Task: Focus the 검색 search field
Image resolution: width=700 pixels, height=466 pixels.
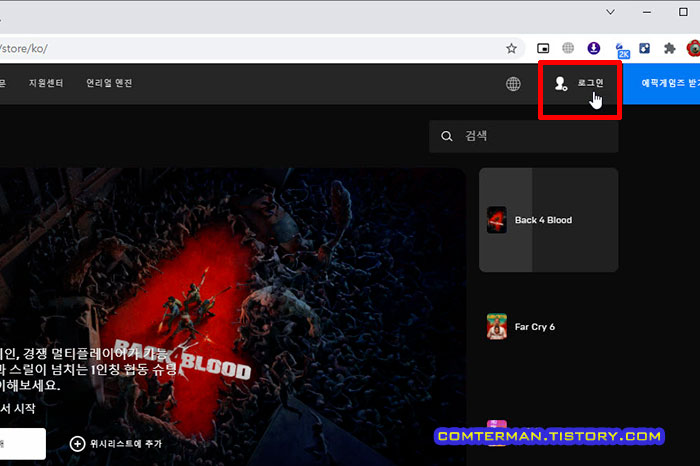Action: pos(524,136)
